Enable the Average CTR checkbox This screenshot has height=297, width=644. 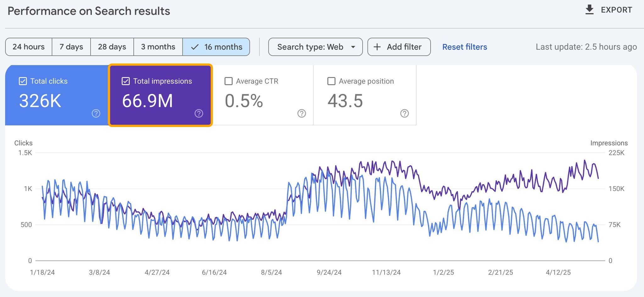coord(228,81)
